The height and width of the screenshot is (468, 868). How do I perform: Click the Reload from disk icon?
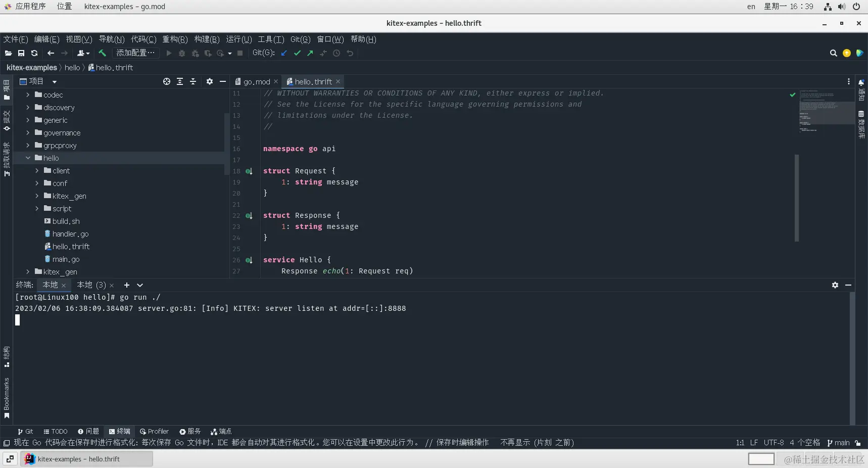point(34,53)
